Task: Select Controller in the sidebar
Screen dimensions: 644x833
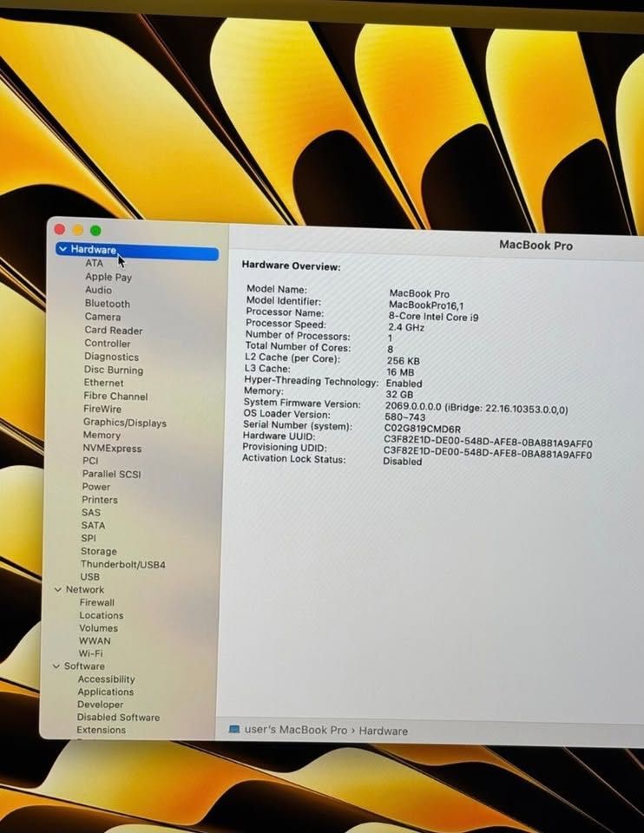Action: pos(107,344)
